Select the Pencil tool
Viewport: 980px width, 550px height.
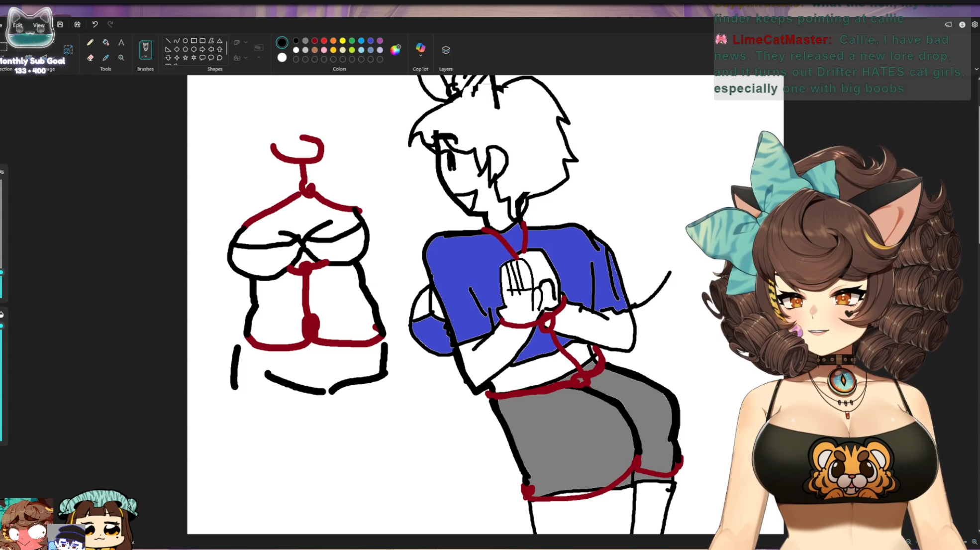click(90, 43)
